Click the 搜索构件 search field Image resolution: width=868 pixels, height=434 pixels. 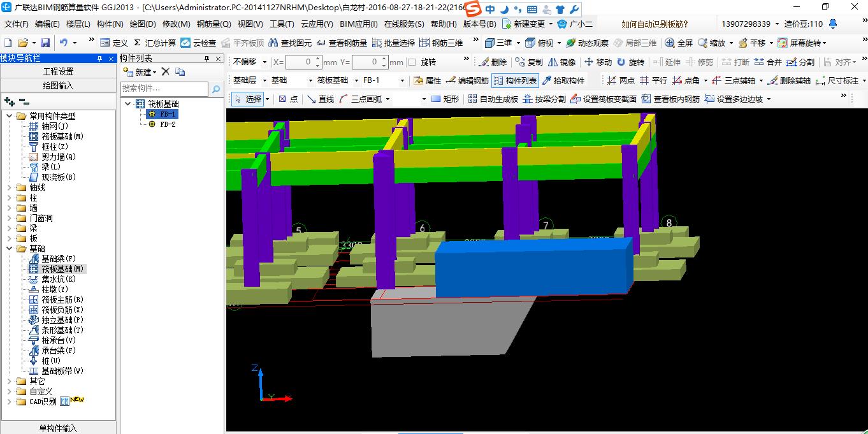click(x=164, y=88)
